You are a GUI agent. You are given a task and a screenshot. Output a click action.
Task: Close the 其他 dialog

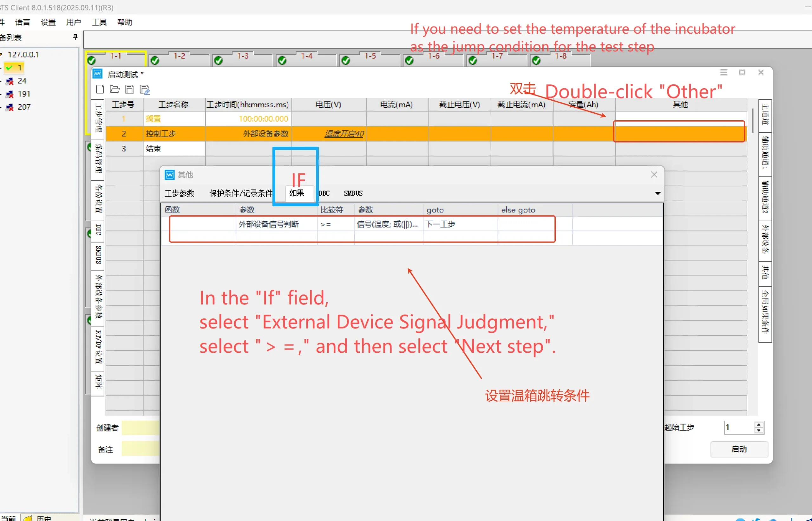[654, 175]
